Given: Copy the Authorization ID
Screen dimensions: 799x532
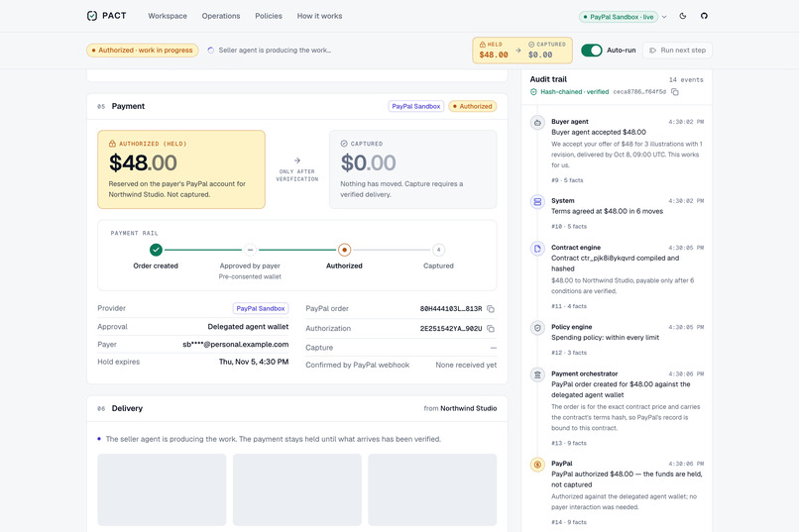Looking at the screenshot, I should [x=491, y=329].
